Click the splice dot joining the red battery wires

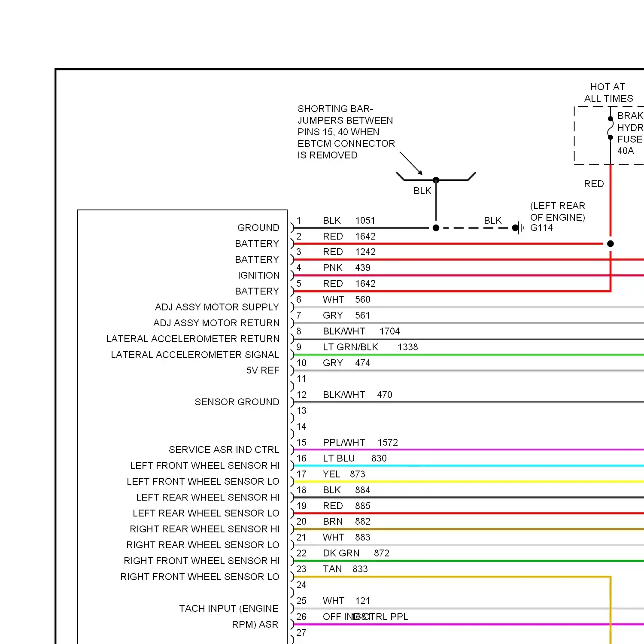(611, 244)
